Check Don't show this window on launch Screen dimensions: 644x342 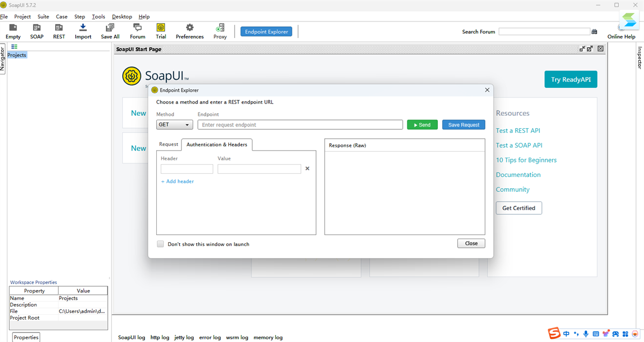[160, 244]
